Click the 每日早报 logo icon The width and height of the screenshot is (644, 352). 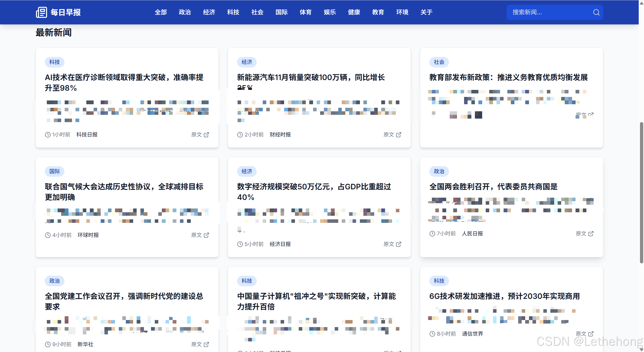(42, 12)
